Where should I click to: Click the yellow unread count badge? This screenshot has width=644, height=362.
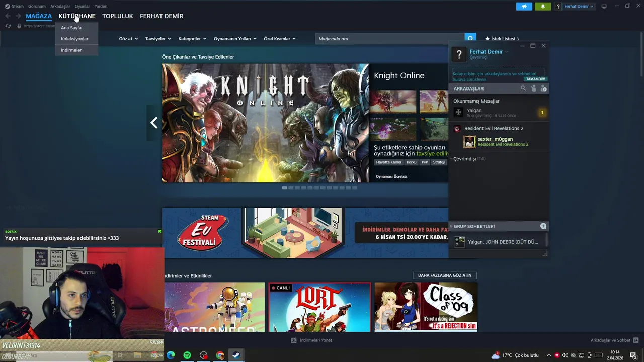point(542,112)
